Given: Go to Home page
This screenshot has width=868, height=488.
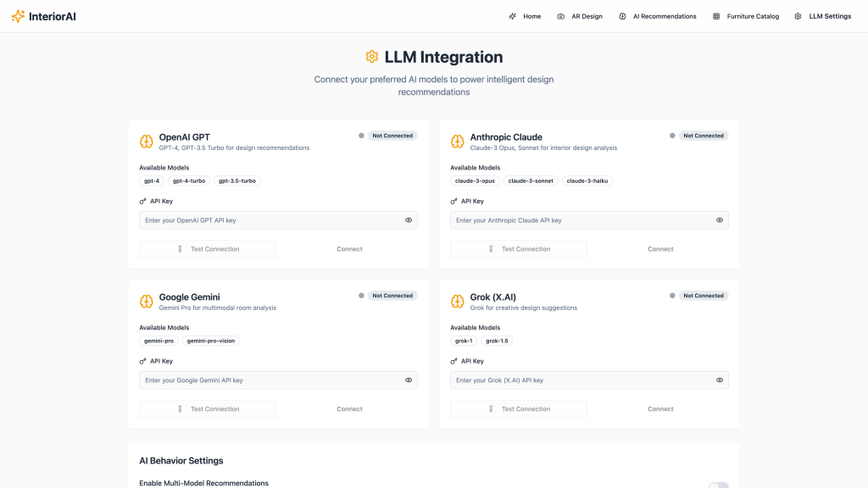Looking at the screenshot, I should pyautogui.click(x=525, y=17).
